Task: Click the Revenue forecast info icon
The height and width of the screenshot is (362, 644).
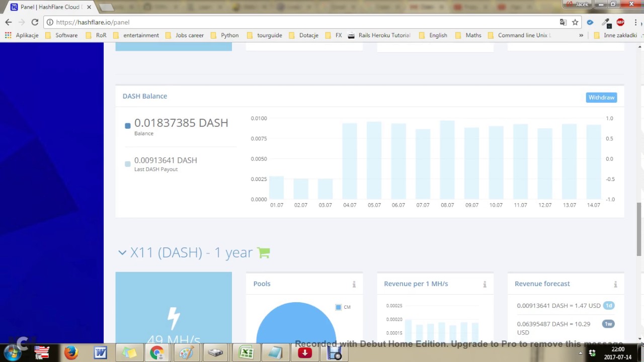Action: click(x=615, y=284)
